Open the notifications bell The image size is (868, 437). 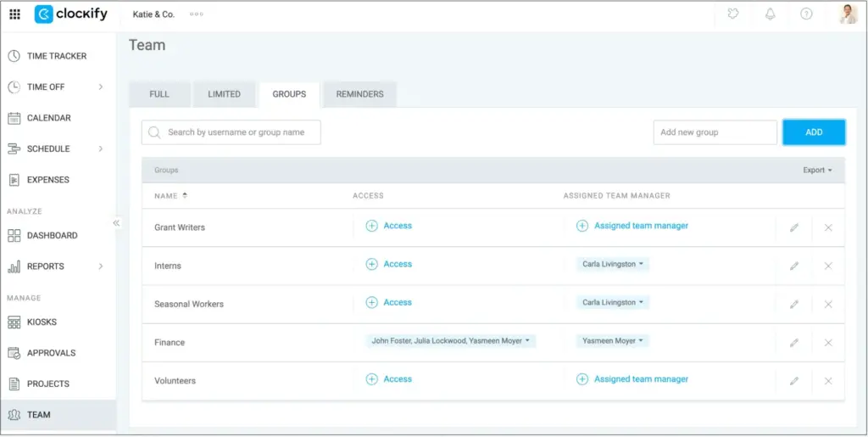pyautogui.click(x=770, y=14)
